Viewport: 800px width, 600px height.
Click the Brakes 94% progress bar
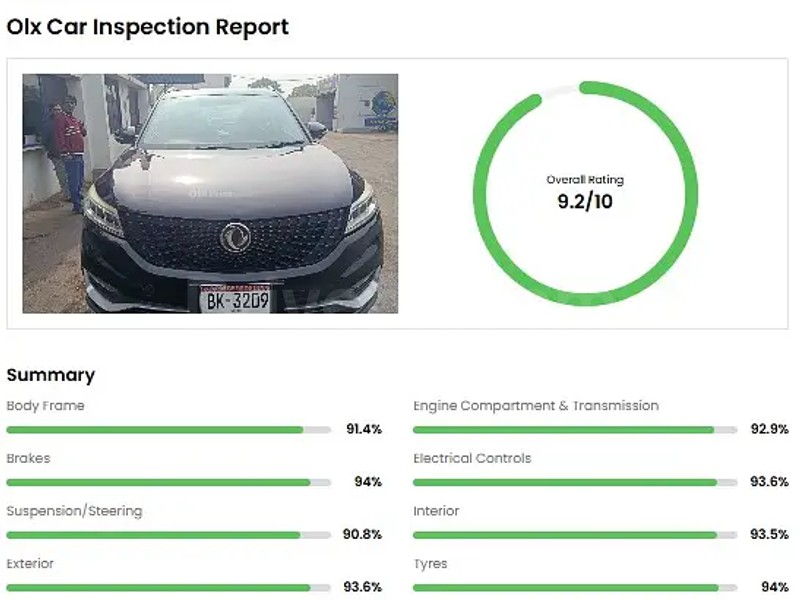[x=168, y=482]
